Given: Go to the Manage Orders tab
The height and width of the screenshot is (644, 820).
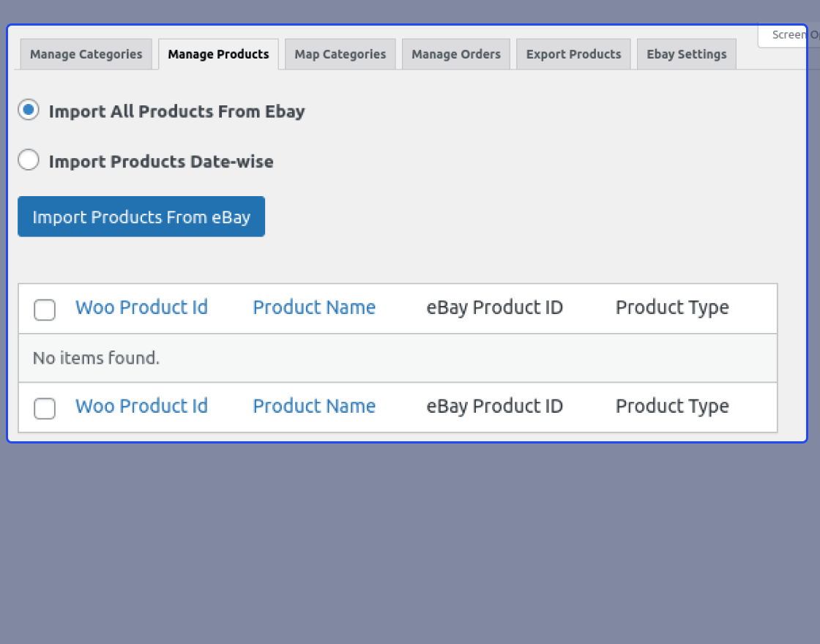Looking at the screenshot, I should click(455, 54).
